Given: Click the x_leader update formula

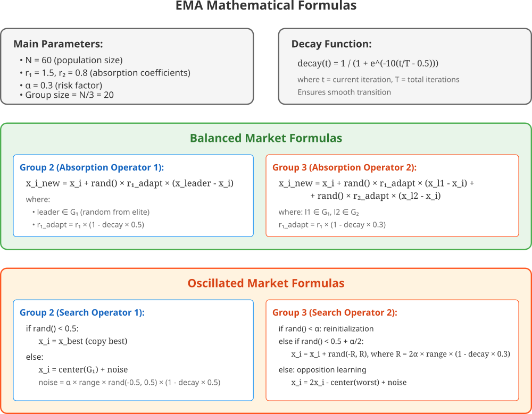Looking at the screenshot, I should coord(130,183).
